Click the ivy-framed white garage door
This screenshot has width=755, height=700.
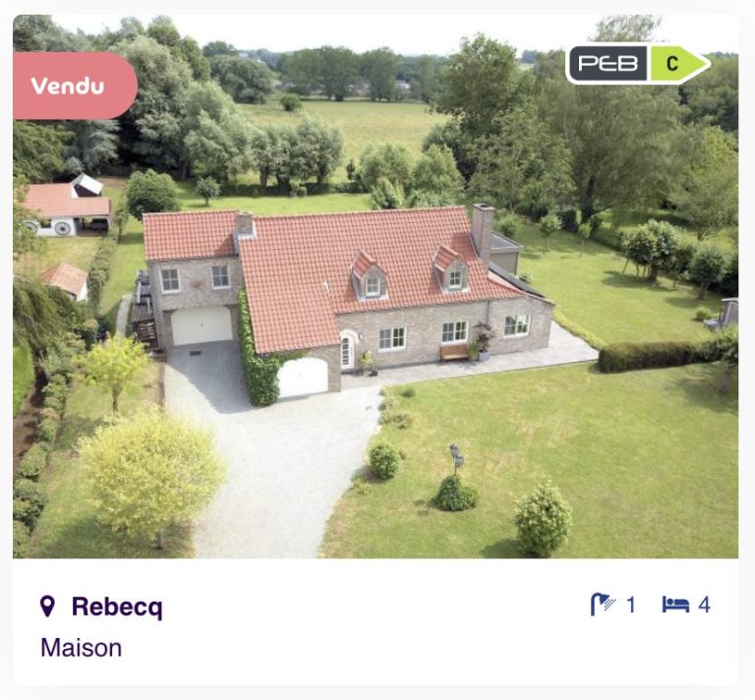pos(303,378)
